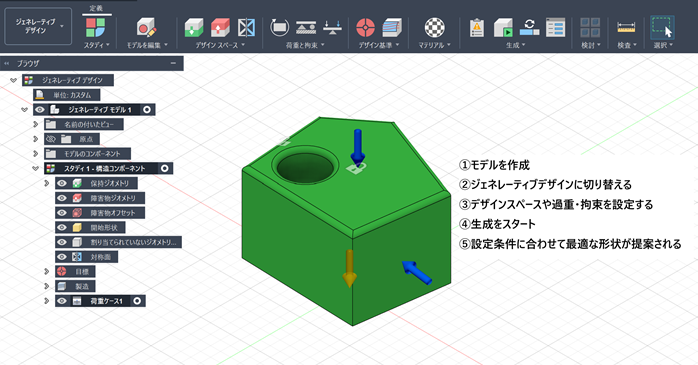698x365 pixels.
Task: Open the ジェネレーティブ デザイン workspace switcher
Action: 38,26
